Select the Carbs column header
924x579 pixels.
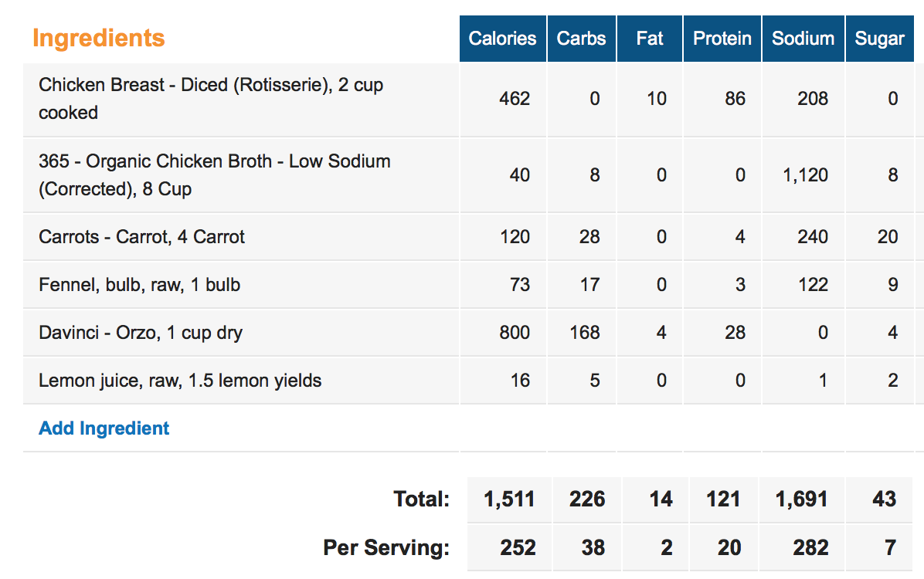[x=582, y=39]
